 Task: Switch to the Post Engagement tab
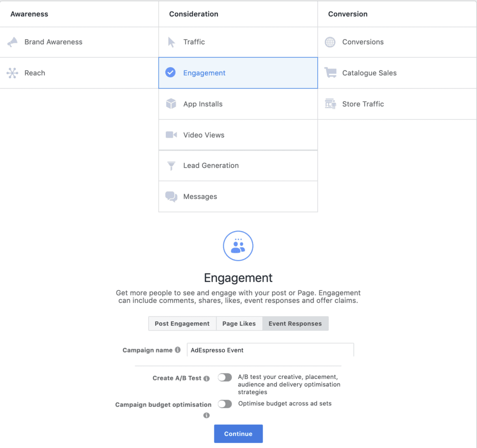[182, 323]
